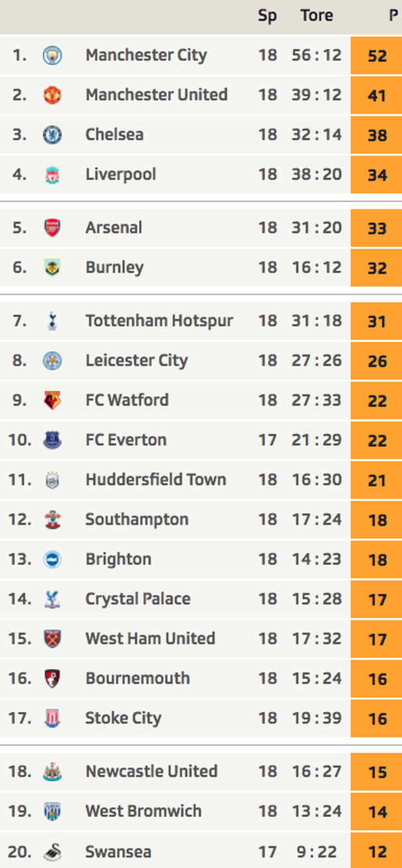402x868 pixels.
Task: Click the Swansea swan logo
Action: click(52, 852)
